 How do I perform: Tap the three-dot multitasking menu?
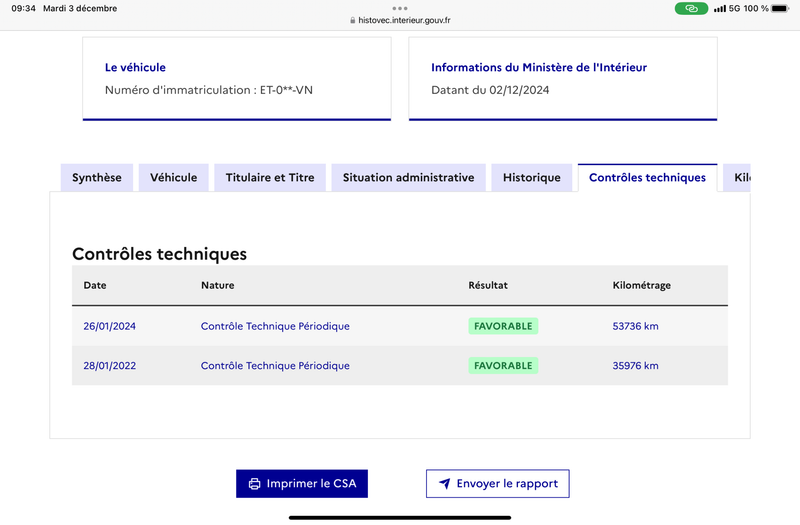[x=400, y=8]
